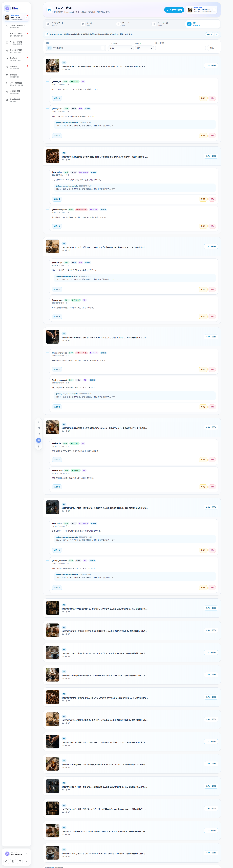Viewport: 233px width, 868px height.
Task: Click into the コメント検索 input field
Action: (x=180, y=48)
